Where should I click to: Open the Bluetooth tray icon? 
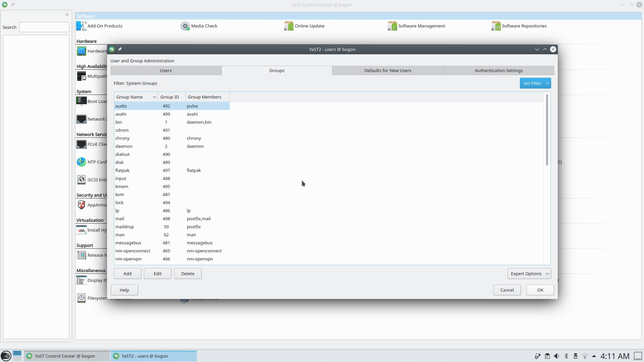tap(566, 356)
